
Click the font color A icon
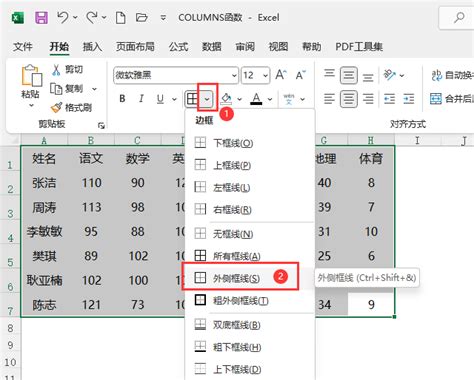[x=256, y=99]
